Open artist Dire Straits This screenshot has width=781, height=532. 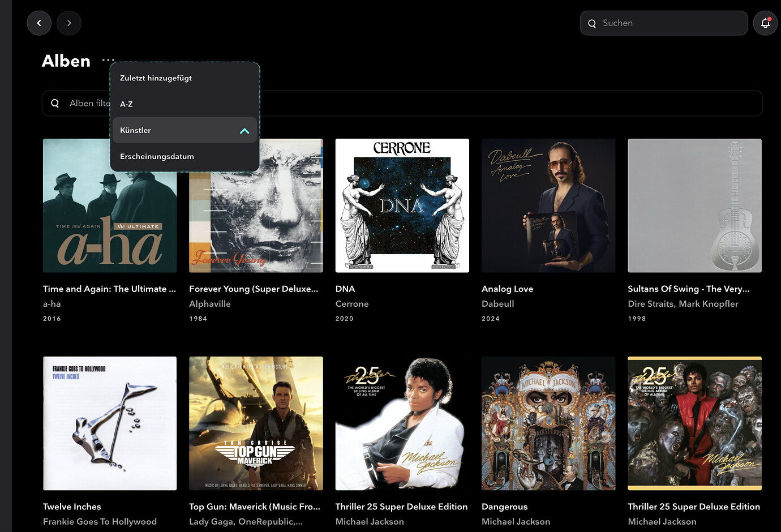click(651, 304)
